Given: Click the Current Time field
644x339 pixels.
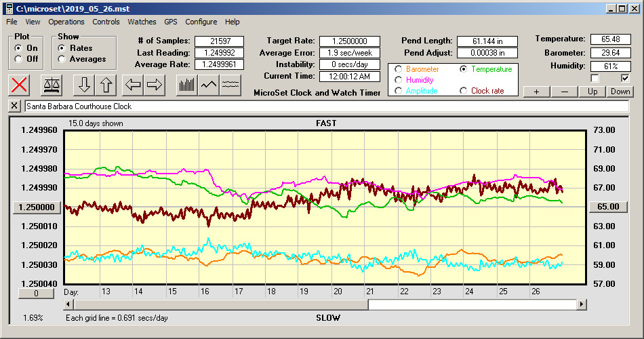Looking at the screenshot, I should (x=350, y=76).
